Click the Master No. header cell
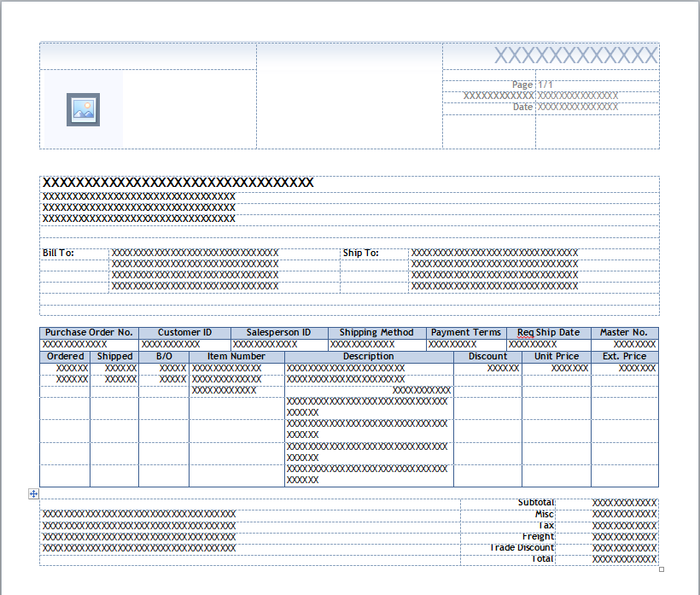Screen dimensions: 700x595 (624, 332)
